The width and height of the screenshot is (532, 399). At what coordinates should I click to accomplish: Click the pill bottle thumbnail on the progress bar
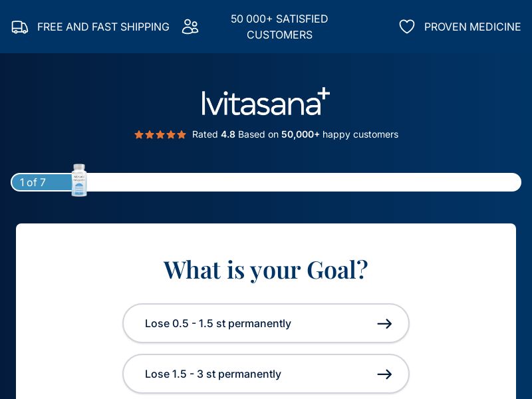pos(79,180)
